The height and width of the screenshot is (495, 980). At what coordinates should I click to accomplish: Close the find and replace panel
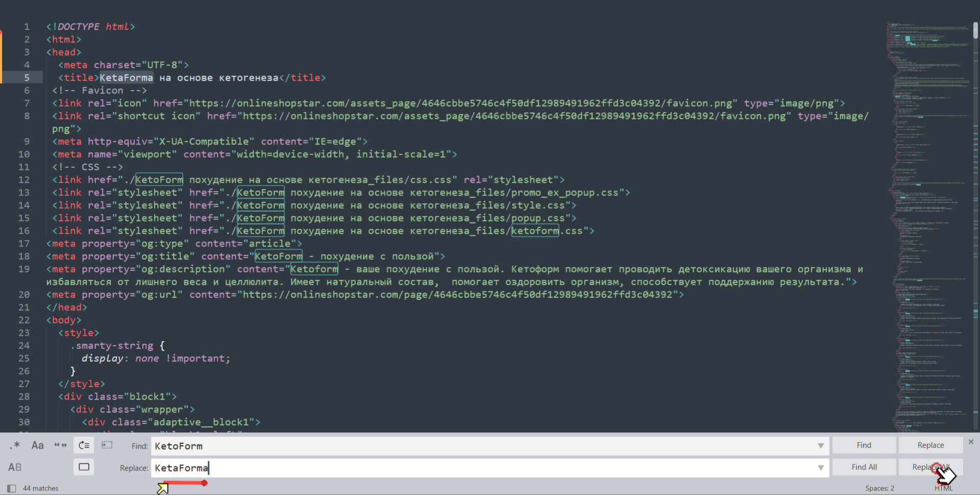point(971,442)
